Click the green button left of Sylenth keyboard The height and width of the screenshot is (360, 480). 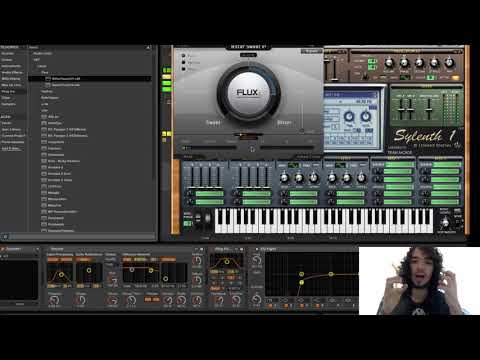[x=188, y=223]
